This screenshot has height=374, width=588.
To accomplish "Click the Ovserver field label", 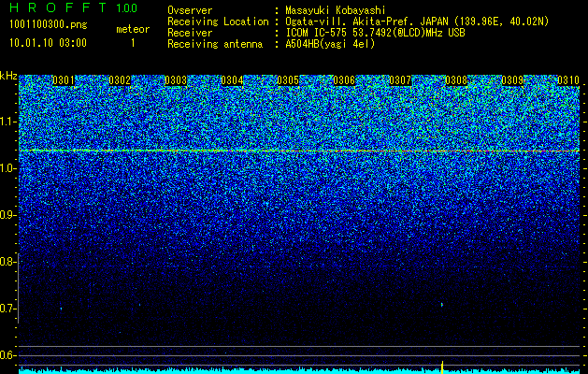I will (190, 10).
